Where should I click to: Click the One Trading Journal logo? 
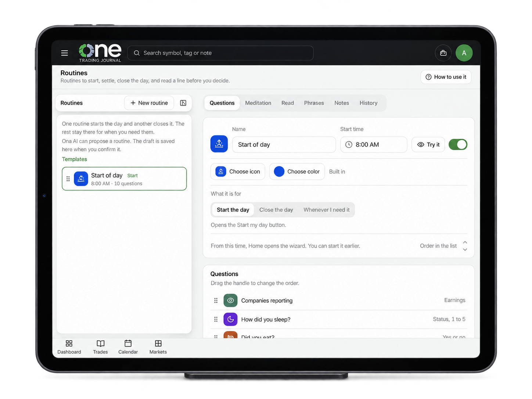[100, 53]
